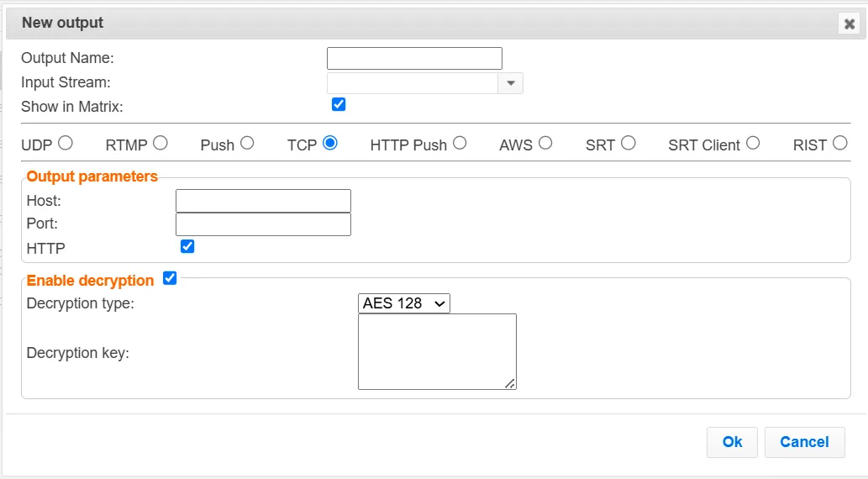Click the Ok button
Screen dimensions: 868x479
point(732,442)
